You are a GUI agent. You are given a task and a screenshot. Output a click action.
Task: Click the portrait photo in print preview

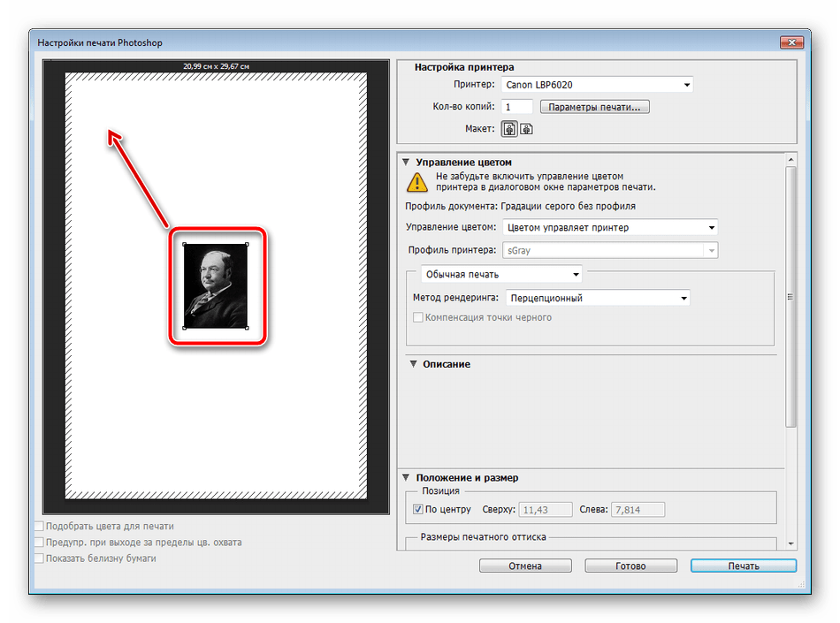tap(216, 286)
